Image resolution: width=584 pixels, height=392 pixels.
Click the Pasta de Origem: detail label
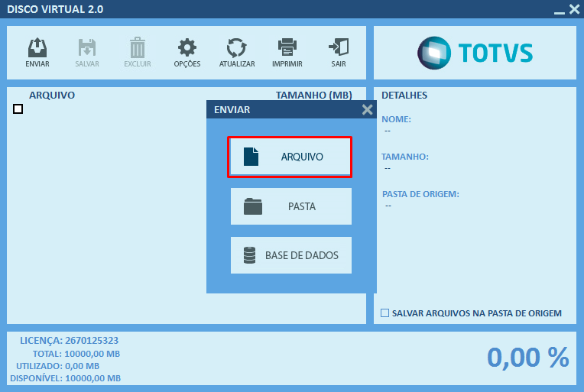(x=420, y=194)
